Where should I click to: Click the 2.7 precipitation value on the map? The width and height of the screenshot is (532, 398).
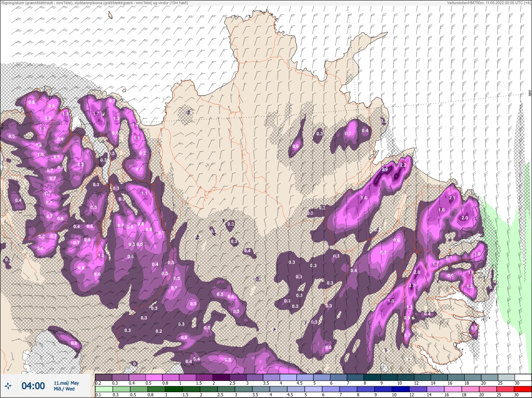point(412,286)
